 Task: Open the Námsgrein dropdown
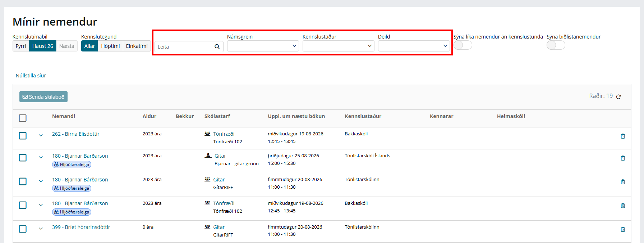point(263,46)
